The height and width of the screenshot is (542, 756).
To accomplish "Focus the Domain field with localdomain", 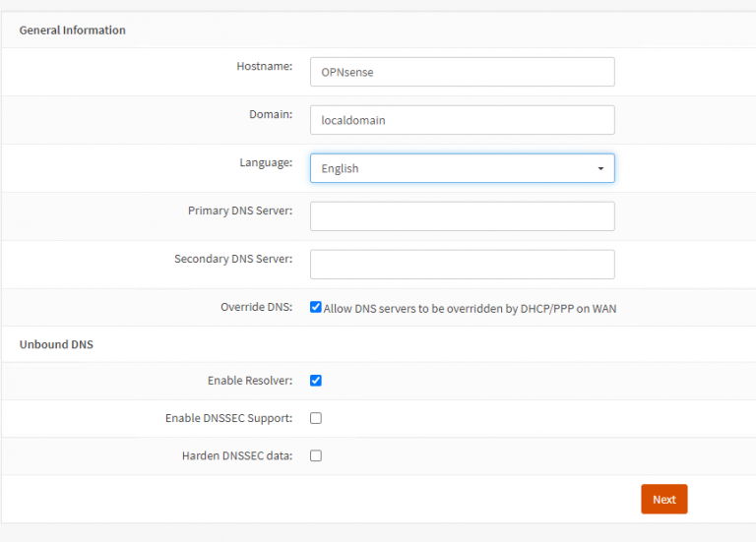I will [x=462, y=120].
